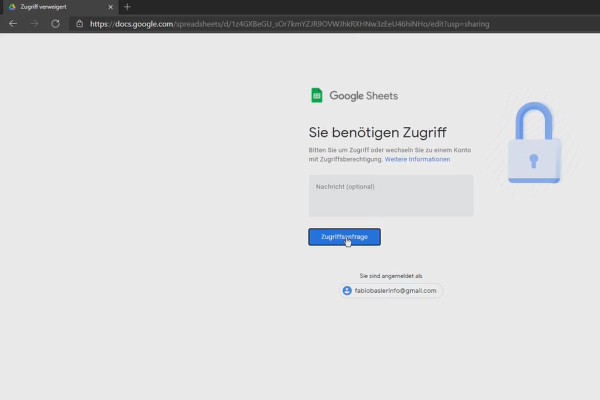Image resolution: width=600 pixels, height=400 pixels.
Task: Click the docs.google.com URL in the address bar
Action: tap(289, 24)
